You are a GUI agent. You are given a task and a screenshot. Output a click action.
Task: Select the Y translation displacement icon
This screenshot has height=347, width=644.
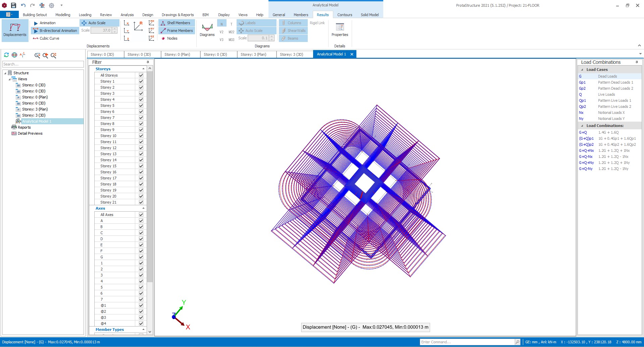point(127,31)
